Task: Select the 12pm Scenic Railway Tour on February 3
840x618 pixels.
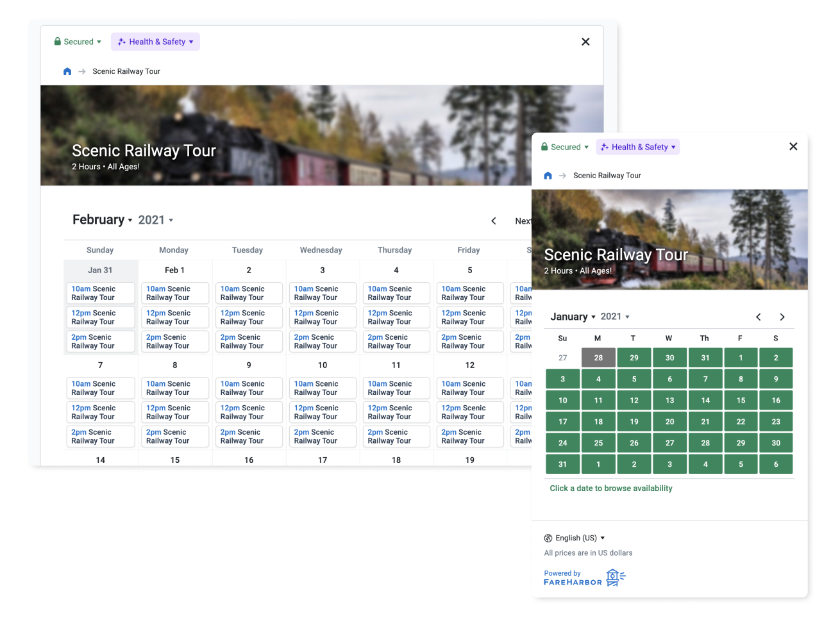Action: [x=323, y=317]
